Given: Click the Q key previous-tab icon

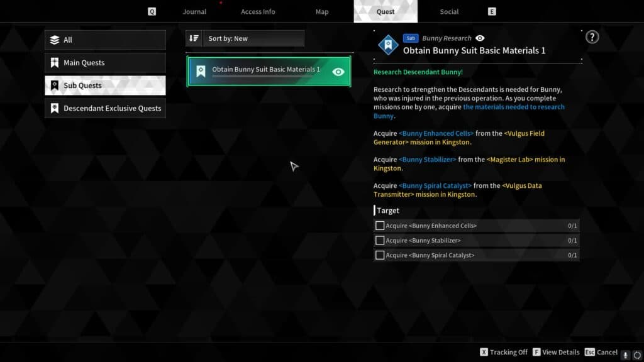Looking at the screenshot, I should point(152,11).
